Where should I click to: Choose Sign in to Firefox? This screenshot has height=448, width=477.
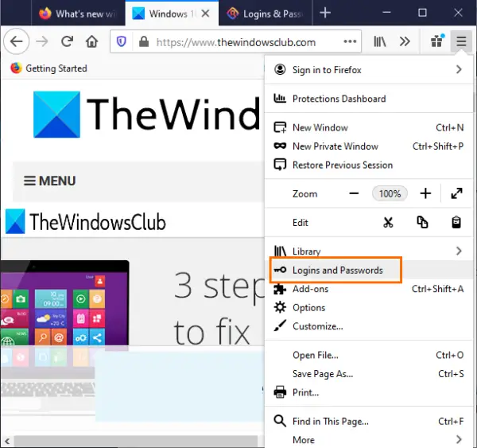368,70
